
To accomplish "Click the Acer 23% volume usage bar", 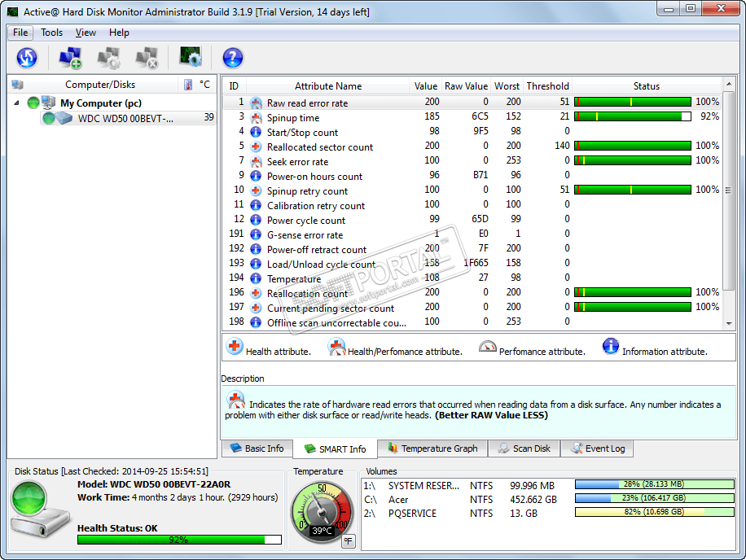I will coord(655,498).
